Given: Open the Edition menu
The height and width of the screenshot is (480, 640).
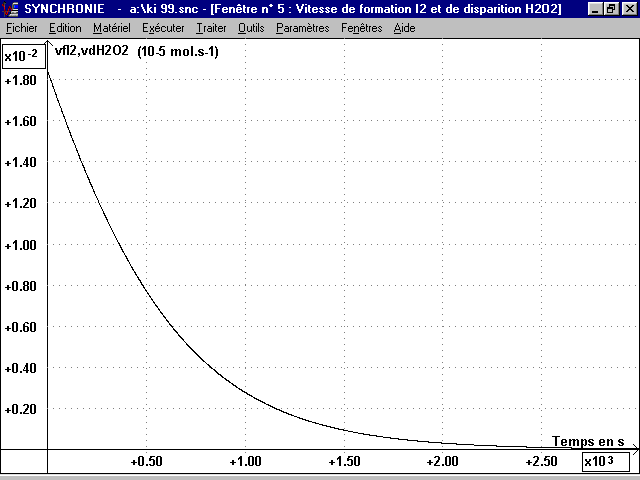Looking at the screenshot, I should (65, 28).
